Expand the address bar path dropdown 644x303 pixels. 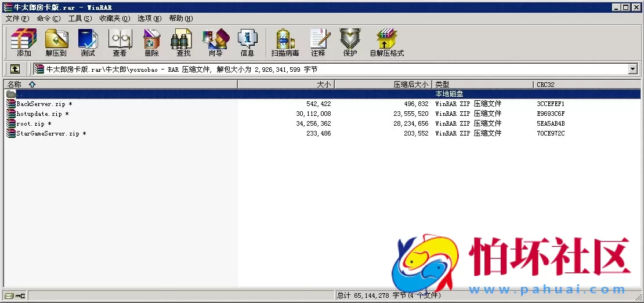(x=632, y=69)
